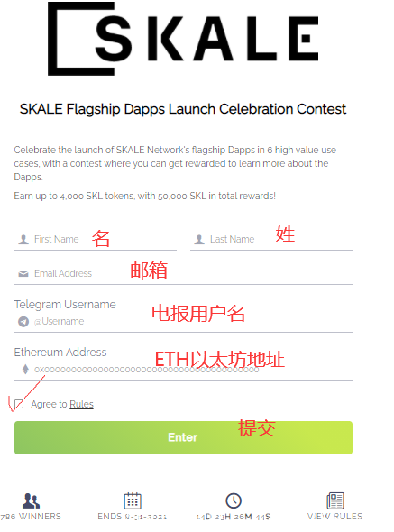Focus the First Name input field
Image resolution: width=394 pixels, height=532 pixels.
tap(96, 240)
